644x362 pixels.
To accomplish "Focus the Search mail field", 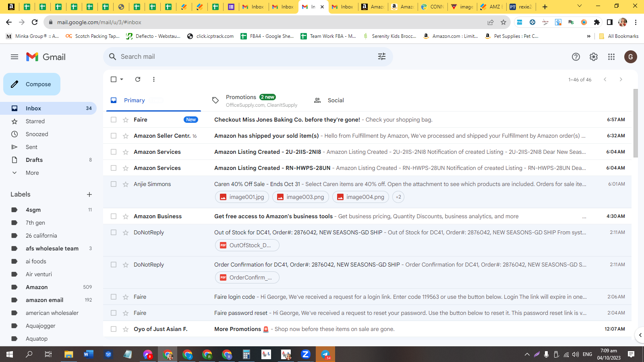I will click(x=248, y=57).
